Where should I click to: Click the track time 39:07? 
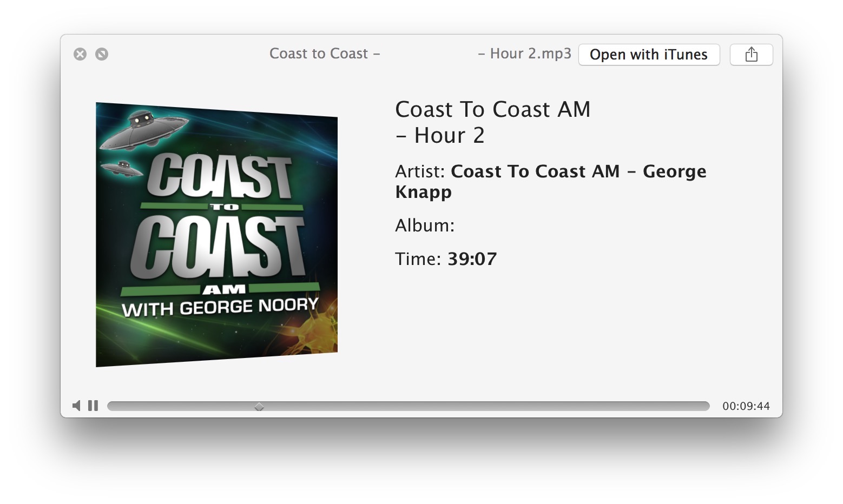click(472, 259)
